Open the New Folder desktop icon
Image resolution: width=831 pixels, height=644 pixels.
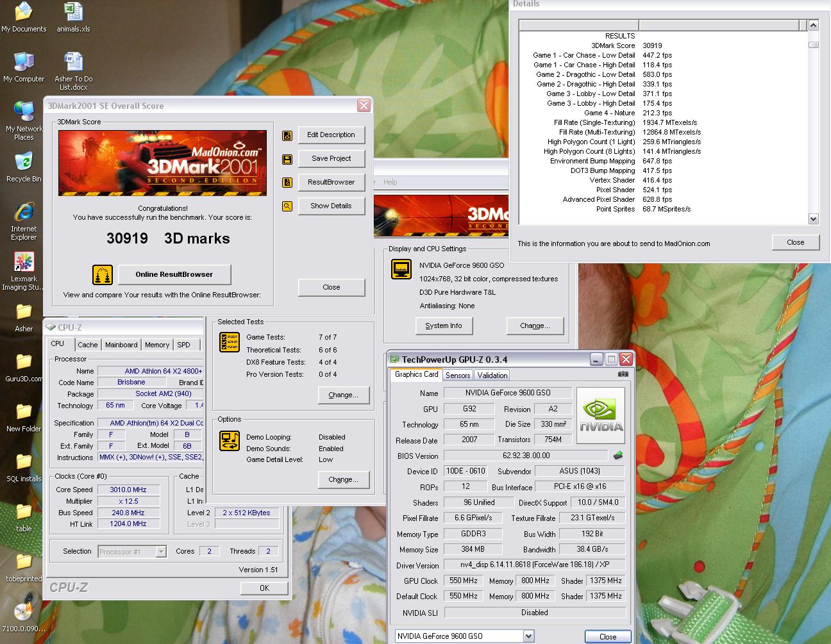(24, 417)
